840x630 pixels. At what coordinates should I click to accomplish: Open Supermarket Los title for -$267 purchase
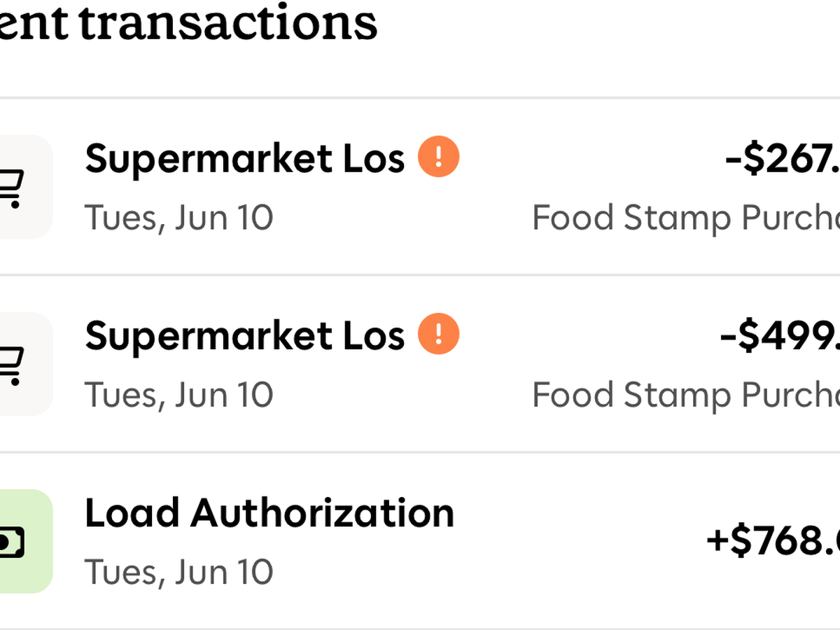tap(244, 158)
